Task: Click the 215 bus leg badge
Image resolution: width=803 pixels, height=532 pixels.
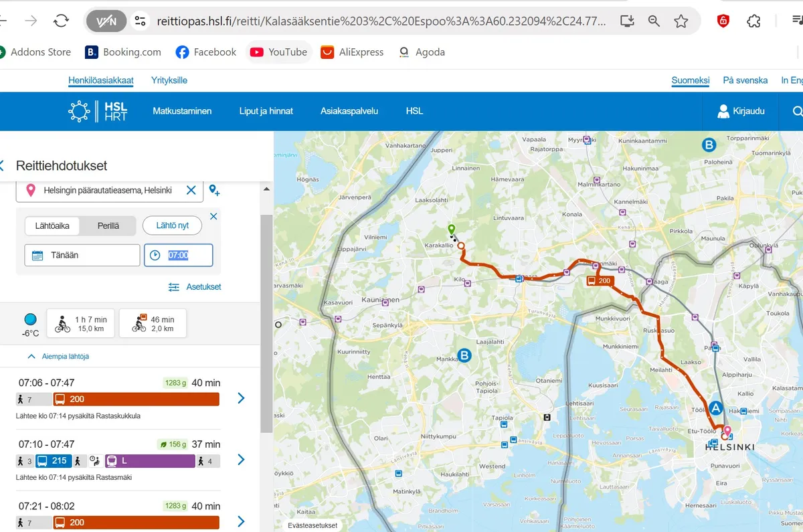Action: [53, 461]
